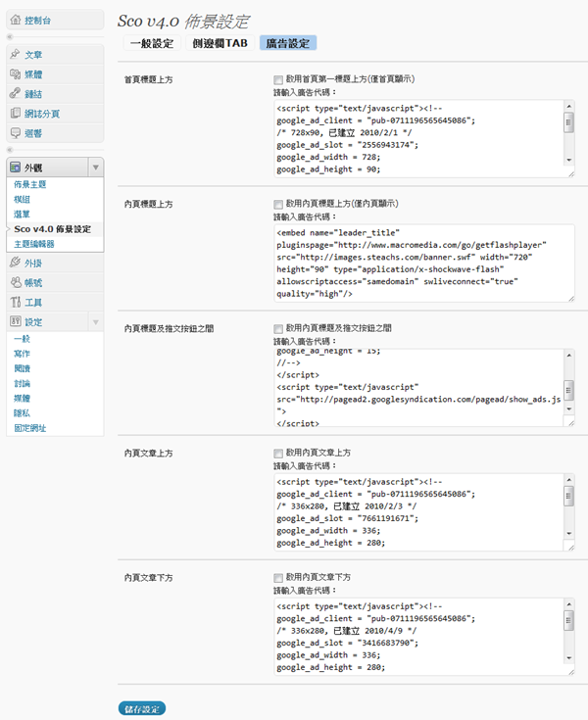Viewport: 588px width, 720px height.
Task: Click down arrow in 內頁文章下方 code scrollbar
Action: pos(569,657)
